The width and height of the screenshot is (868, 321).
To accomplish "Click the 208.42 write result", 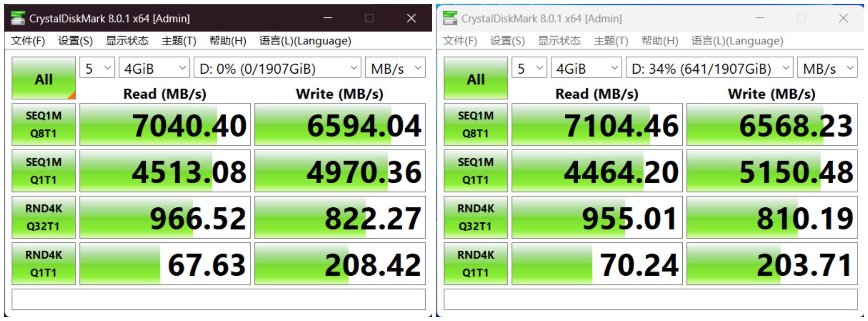I will click(340, 264).
